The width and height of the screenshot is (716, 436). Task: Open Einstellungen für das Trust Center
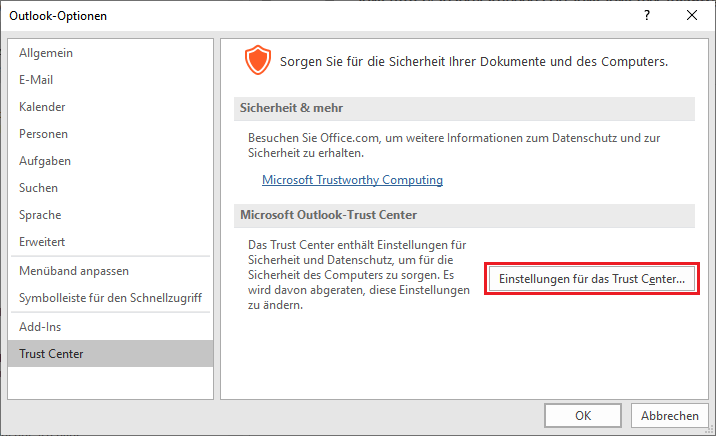pos(592,278)
